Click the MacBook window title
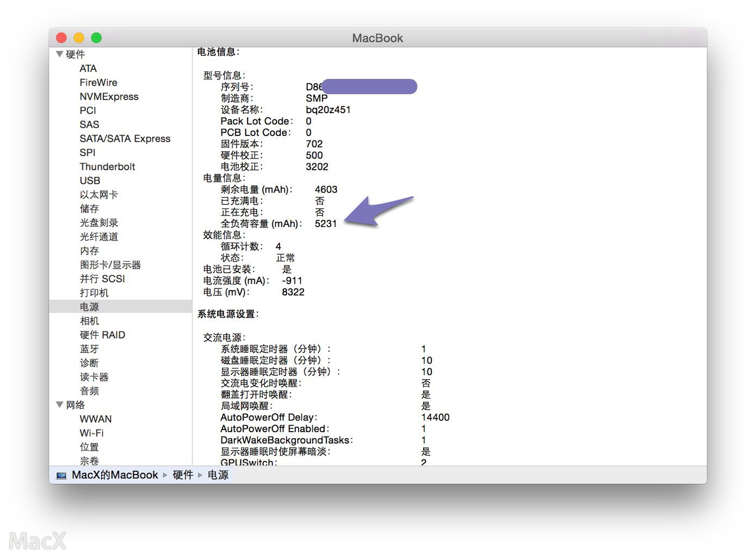 click(x=377, y=38)
